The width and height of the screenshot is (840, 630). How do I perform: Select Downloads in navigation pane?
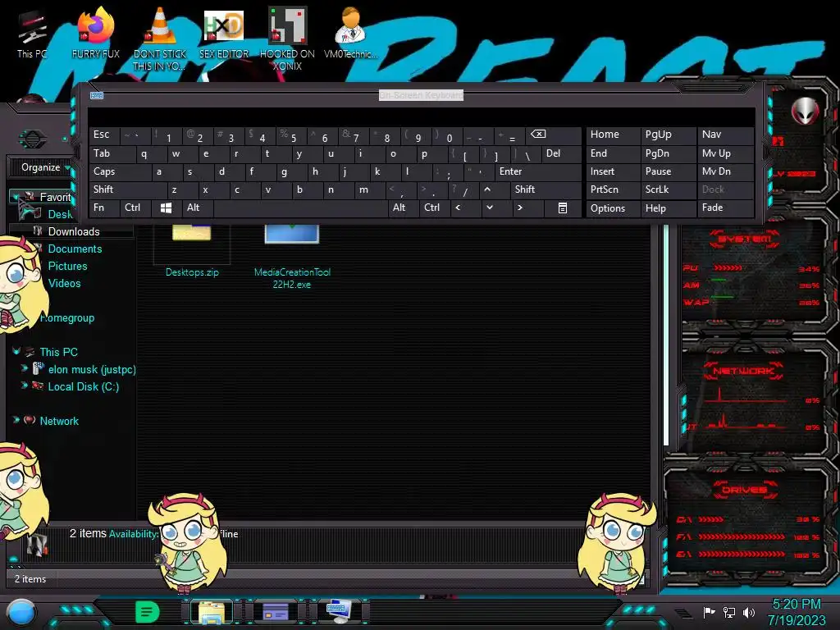coord(74,231)
